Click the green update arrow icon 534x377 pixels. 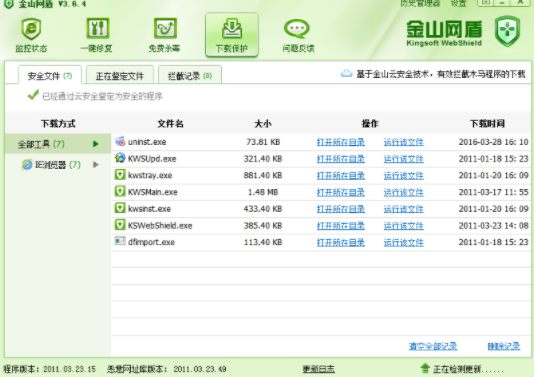click(x=425, y=368)
